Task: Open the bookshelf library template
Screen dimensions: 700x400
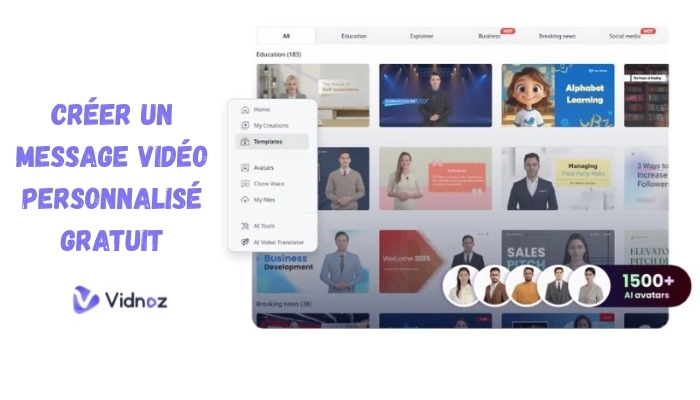Action: [646, 96]
